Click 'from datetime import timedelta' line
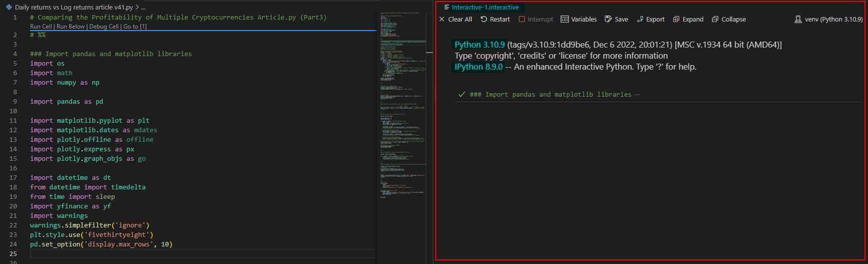 88,187
